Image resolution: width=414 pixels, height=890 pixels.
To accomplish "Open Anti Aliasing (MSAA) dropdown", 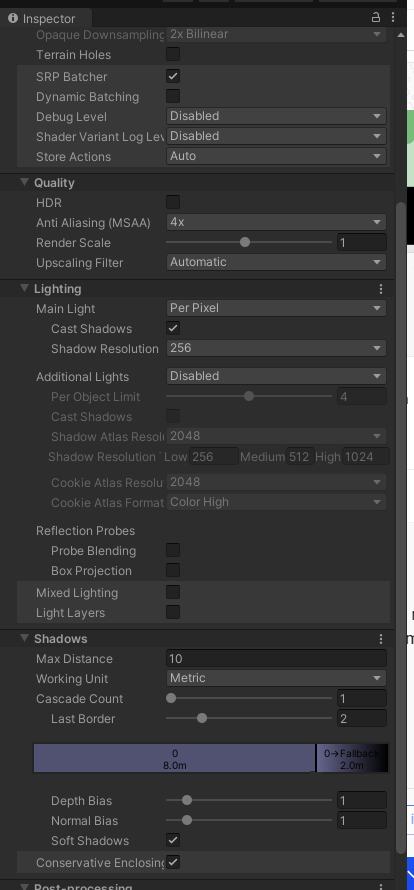I will 276,222.
